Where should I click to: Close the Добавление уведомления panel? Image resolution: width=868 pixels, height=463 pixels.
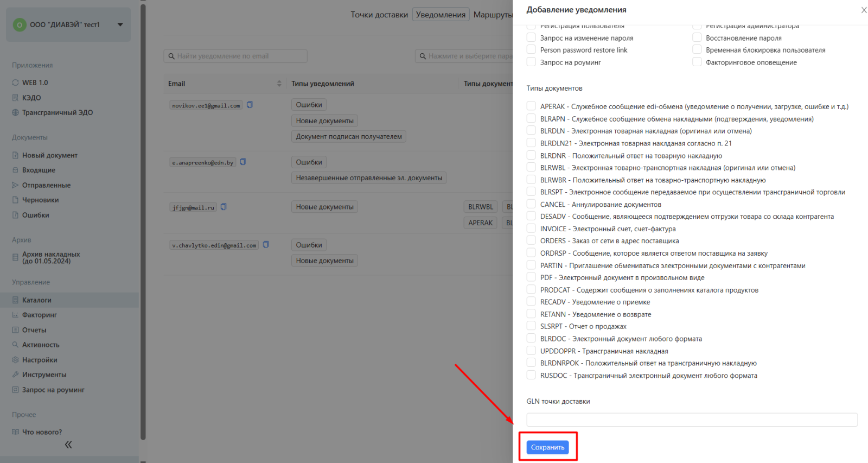coord(864,10)
